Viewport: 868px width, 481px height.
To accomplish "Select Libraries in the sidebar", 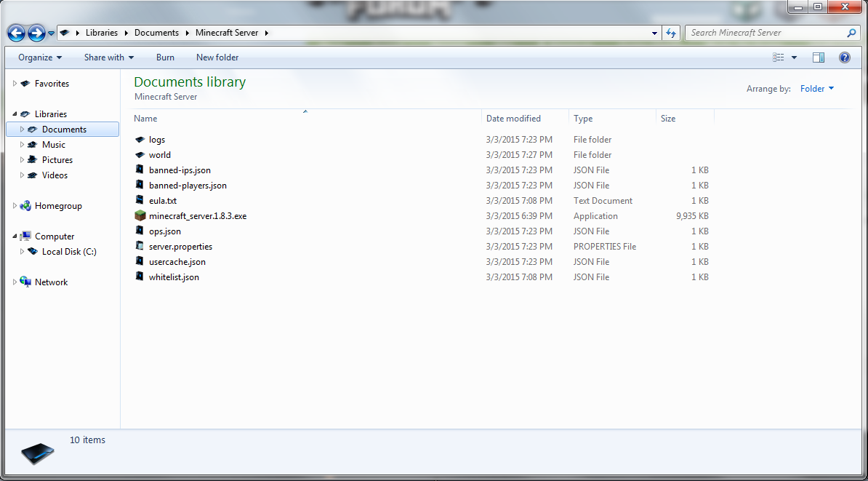I will (x=51, y=114).
